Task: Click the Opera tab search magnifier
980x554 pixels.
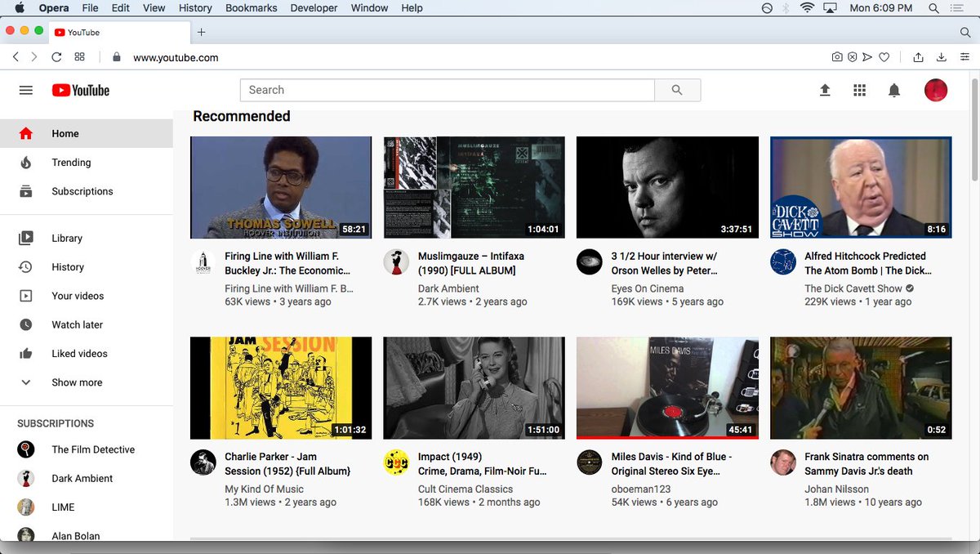Action: [x=965, y=32]
